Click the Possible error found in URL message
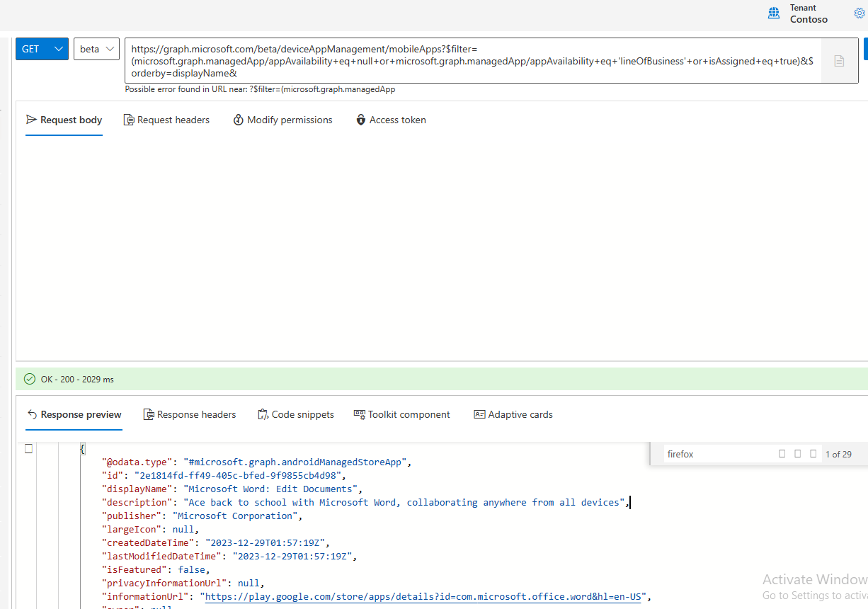Viewport: 868px width, 609px height. click(x=260, y=89)
